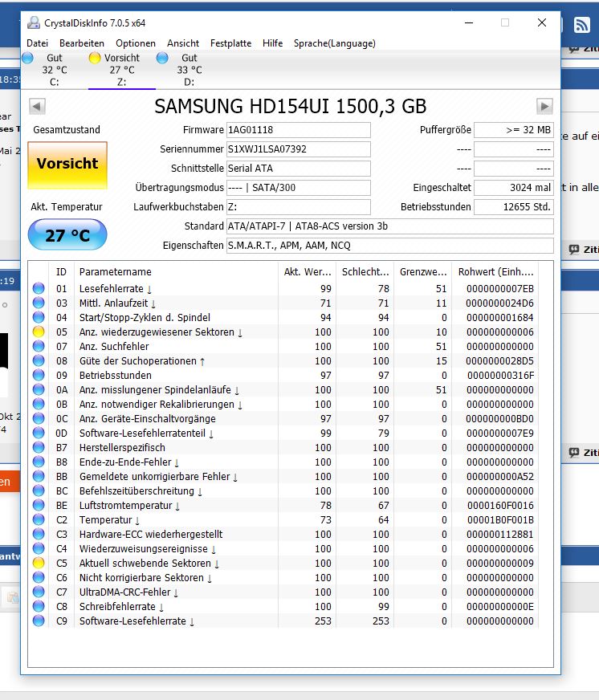Click status icon of Anz. Suchfehler row
This screenshot has height=700, width=599.
pyautogui.click(x=39, y=347)
